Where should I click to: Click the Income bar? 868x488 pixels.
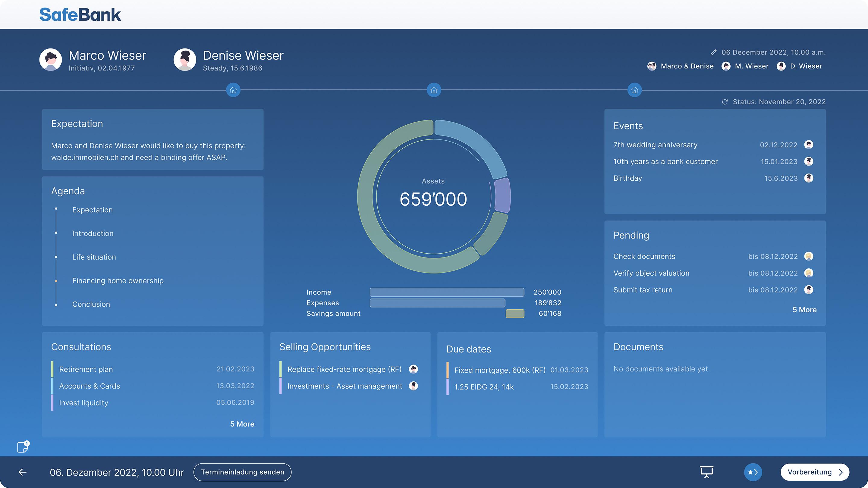point(447,292)
